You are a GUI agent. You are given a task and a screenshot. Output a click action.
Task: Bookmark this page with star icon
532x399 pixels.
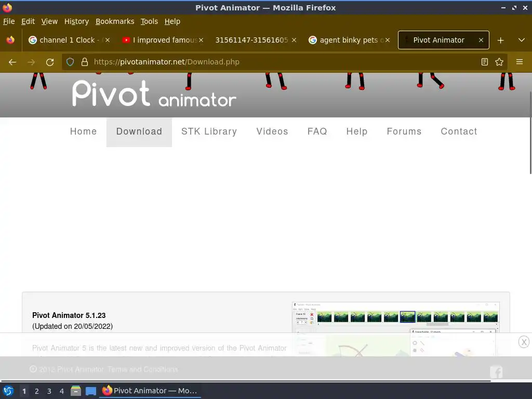(x=499, y=62)
